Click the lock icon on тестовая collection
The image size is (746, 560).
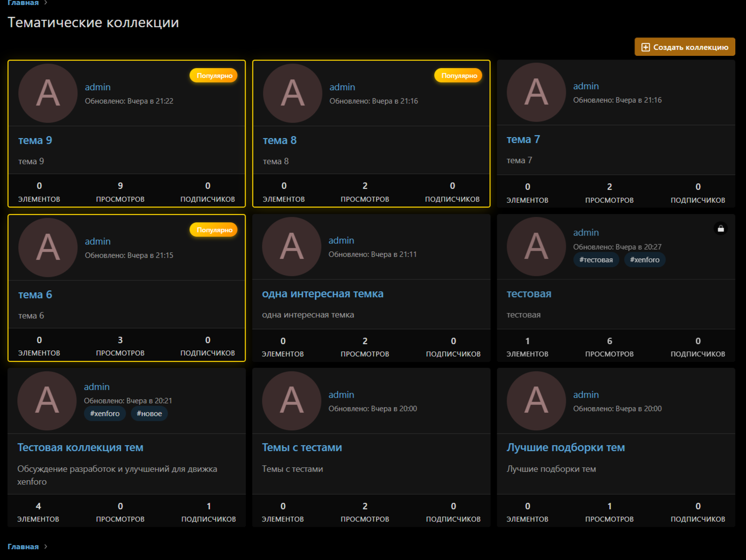(720, 229)
